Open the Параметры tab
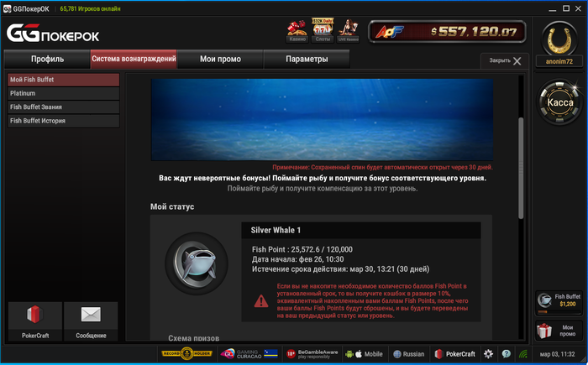Viewport: 588px width, 365px height. (307, 59)
